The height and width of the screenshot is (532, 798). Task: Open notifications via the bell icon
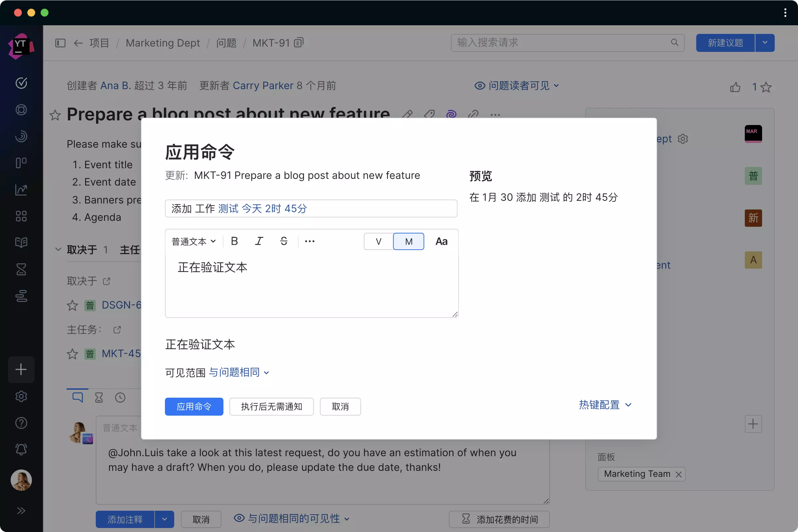click(21, 449)
